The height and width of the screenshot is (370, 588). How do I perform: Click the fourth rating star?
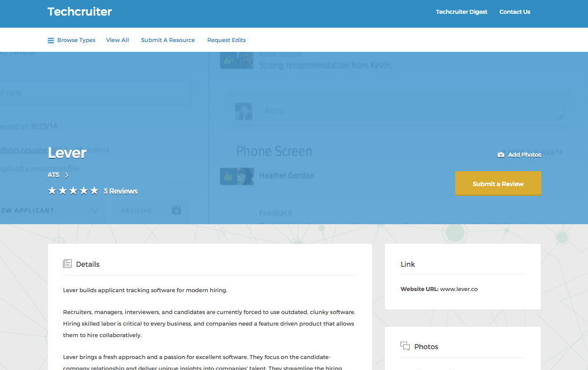(84, 191)
